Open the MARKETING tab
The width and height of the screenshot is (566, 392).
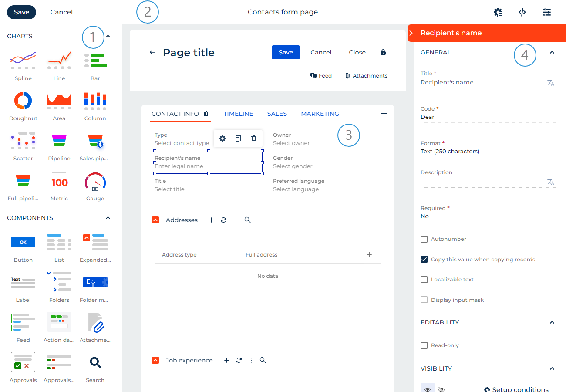pyautogui.click(x=320, y=114)
